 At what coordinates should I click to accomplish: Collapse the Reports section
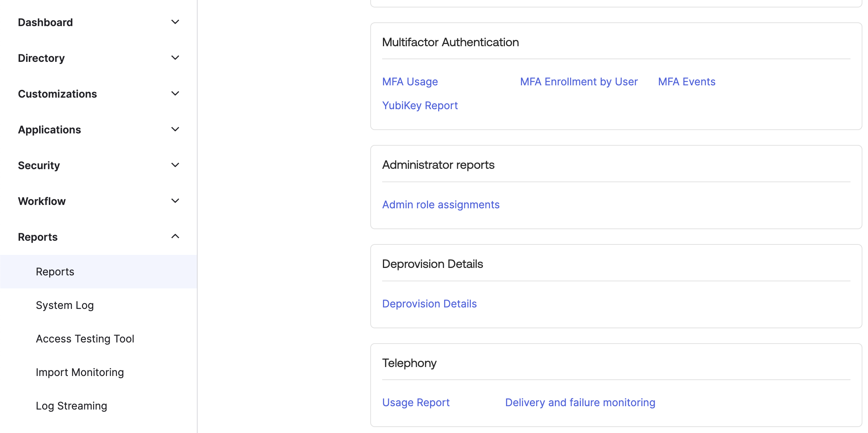(x=175, y=236)
